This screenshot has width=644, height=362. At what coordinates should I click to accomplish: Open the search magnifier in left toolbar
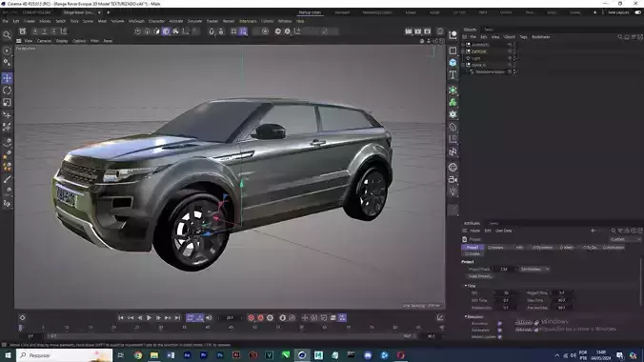[x=7, y=35]
